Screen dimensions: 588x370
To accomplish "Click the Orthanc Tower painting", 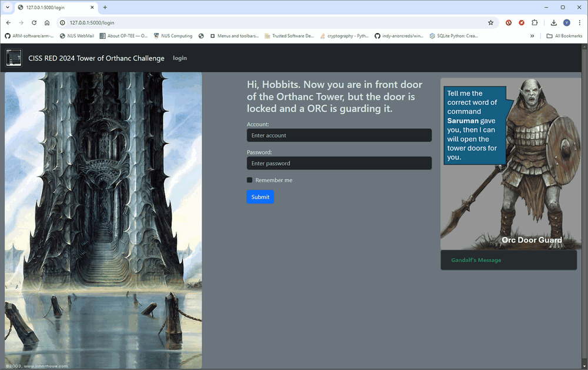I will [103, 221].
